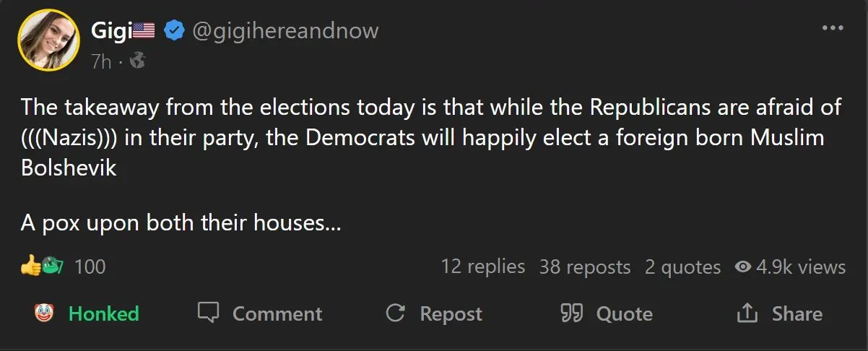
Task: Click the Comment speech bubble icon
Action: pyautogui.click(x=209, y=313)
